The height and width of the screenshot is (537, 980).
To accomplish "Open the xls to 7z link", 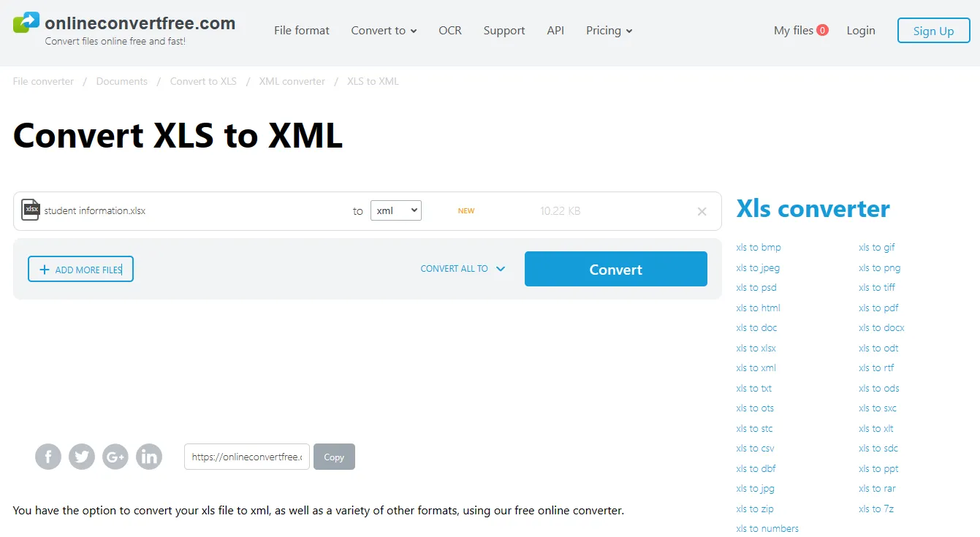I will tap(876, 509).
